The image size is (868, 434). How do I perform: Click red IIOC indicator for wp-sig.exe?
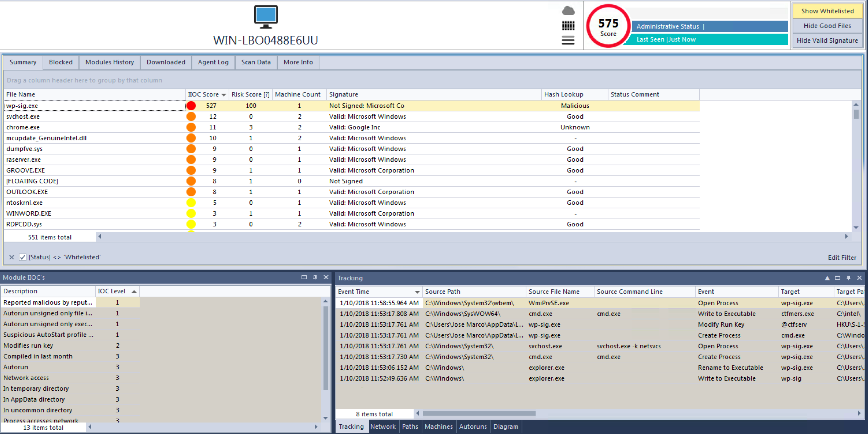coord(191,106)
